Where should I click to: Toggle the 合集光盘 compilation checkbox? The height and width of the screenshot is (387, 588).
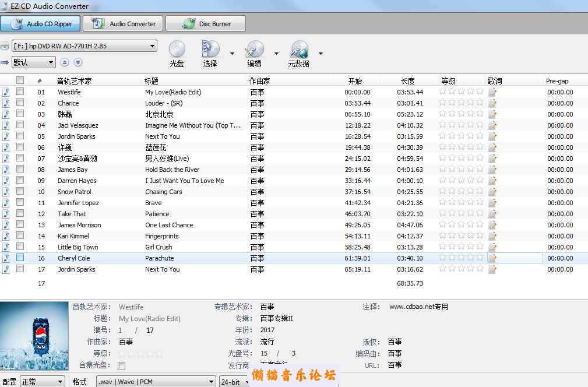(x=121, y=365)
